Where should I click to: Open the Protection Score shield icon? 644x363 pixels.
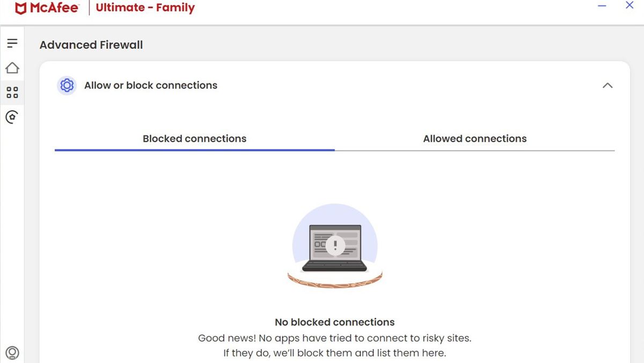coord(12,117)
